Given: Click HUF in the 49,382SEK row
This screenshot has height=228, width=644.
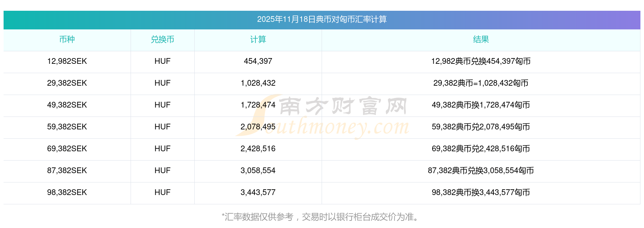Looking at the screenshot, I should 162,105.
